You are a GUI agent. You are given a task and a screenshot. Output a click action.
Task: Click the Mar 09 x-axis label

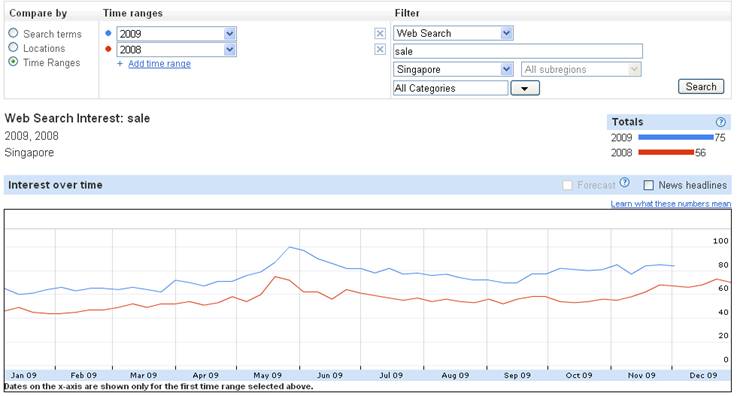click(143, 375)
